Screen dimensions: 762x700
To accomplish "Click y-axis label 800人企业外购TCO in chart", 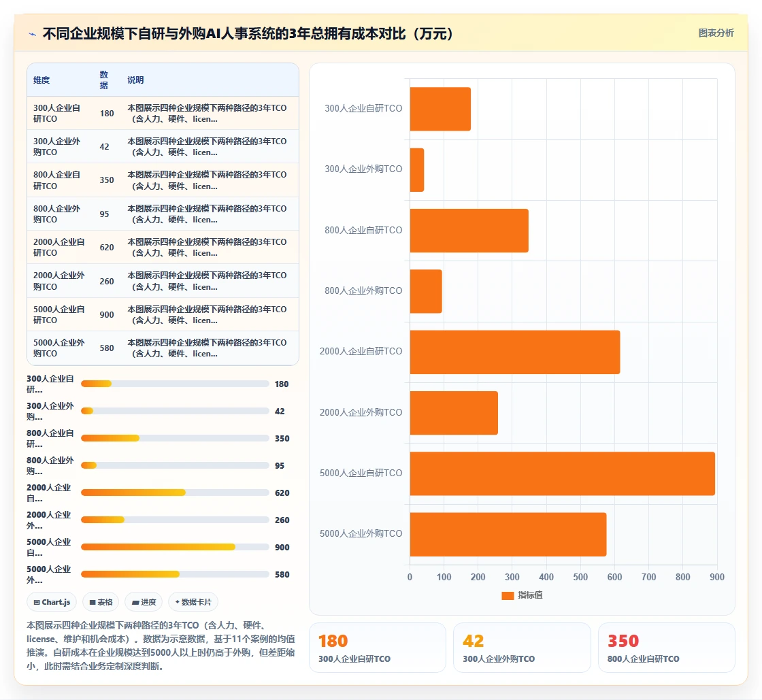I will pyautogui.click(x=363, y=290).
